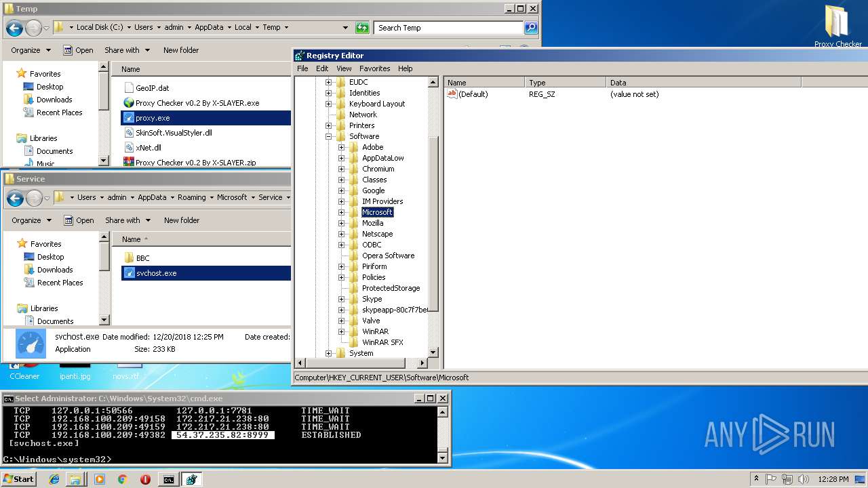This screenshot has height=488, width=868.
Task: Select Proxy Checker v0.2 By X-SLAYER.zip archive
Action: [x=195, y=163]
